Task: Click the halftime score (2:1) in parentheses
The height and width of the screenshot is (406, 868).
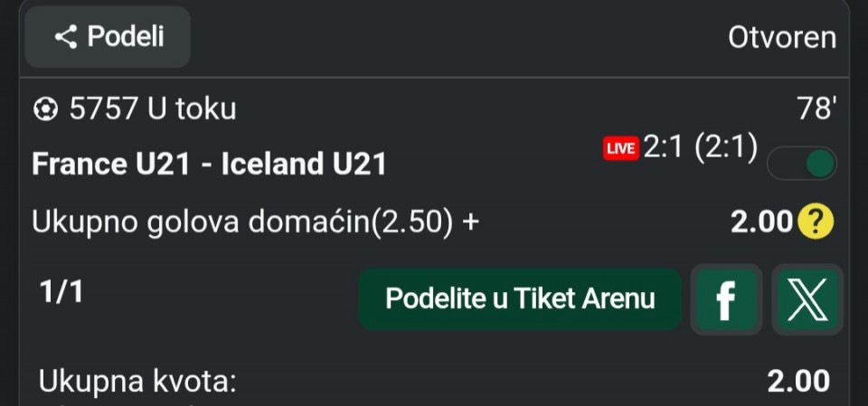Action: click(x=726, y=147)
